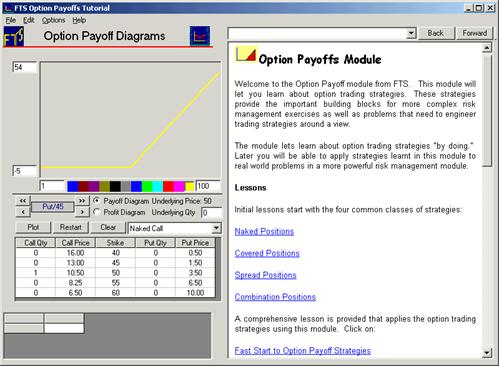The width and height of the screenshot is (499, 366).
Task: Pick the dark red color swatch
Action: click(x=83, y=186)
